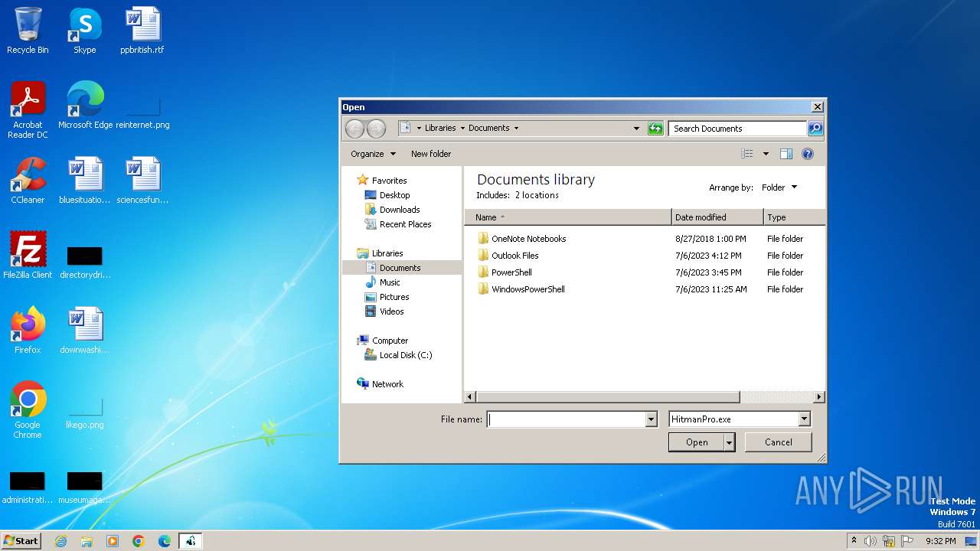
Task: Click the HitmanPro taskbar icon
Action: click(x=191, y=541)
